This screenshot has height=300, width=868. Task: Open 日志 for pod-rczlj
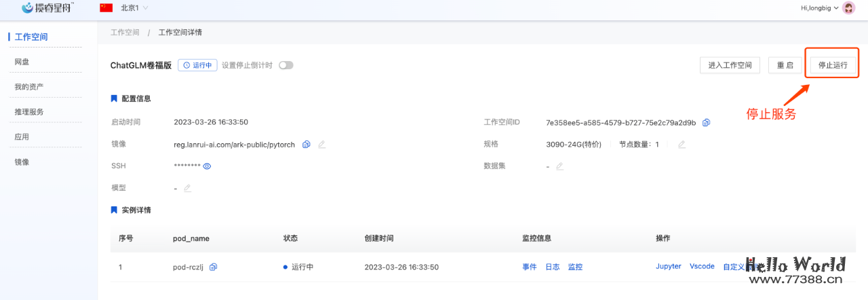pyautogui.click(x=553, y=267)
